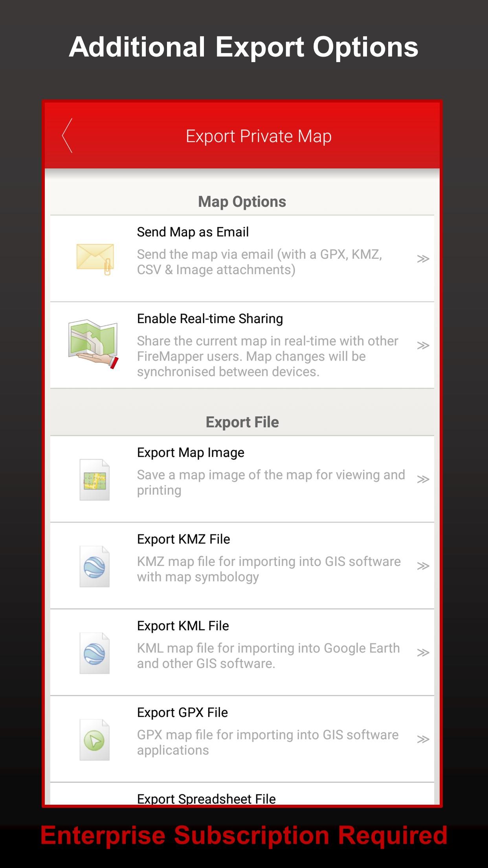Open the Export GPX File chevron
The image size is (488, 868).
pos(423,739)
